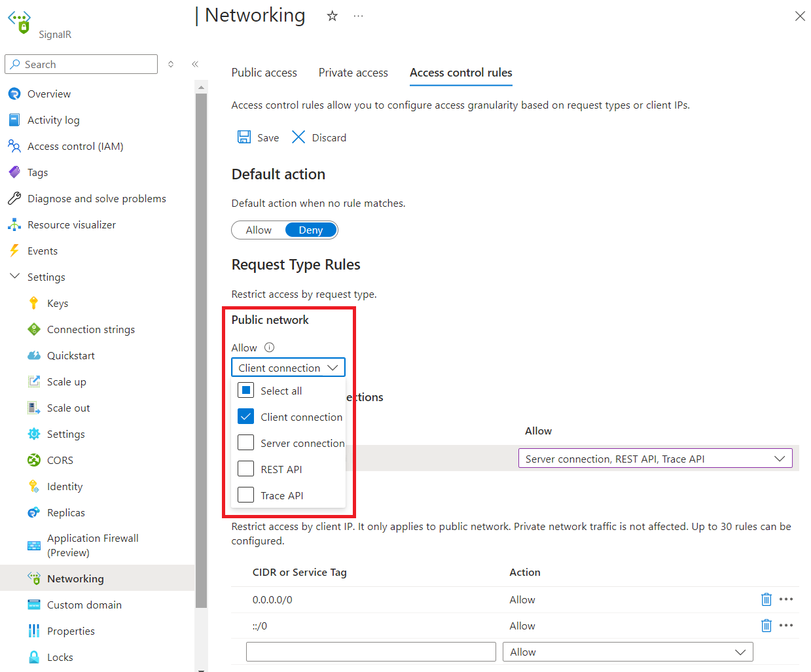The image size is (811, 672).
Task: Collapse the Settings section in sidebar
Action: pos(14,276)
